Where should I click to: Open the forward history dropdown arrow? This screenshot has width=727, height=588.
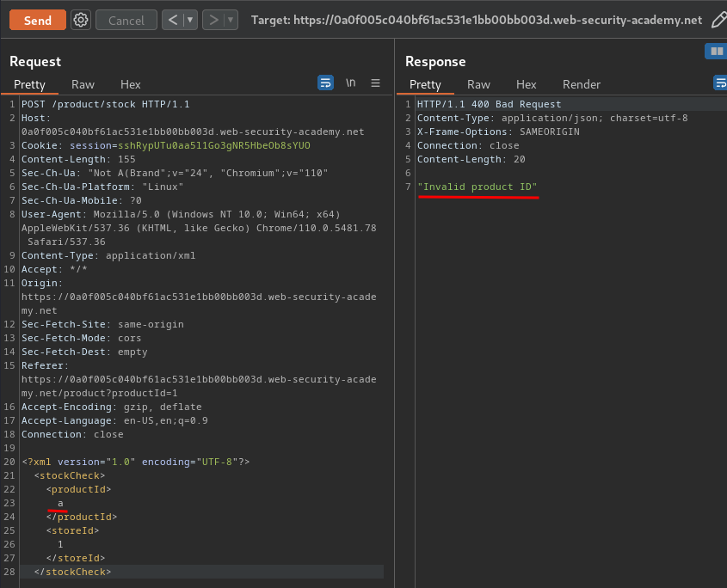[231, 20]
